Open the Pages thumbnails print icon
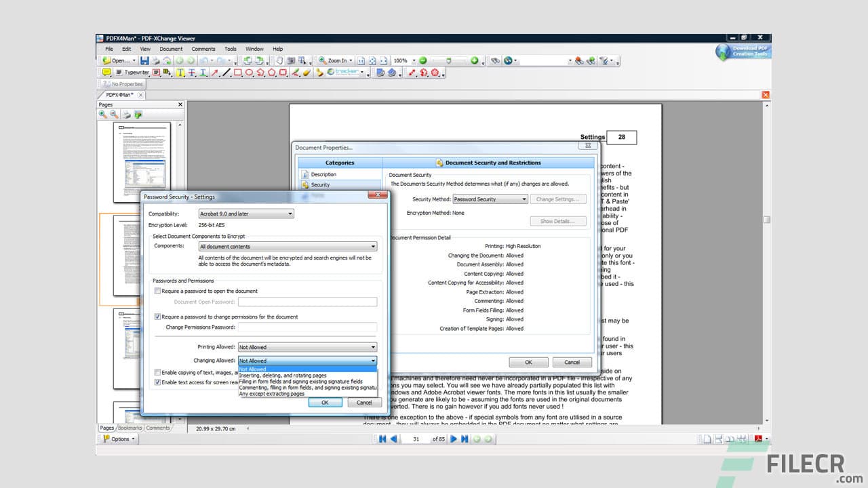868x488 pixels. click(126, 114)
